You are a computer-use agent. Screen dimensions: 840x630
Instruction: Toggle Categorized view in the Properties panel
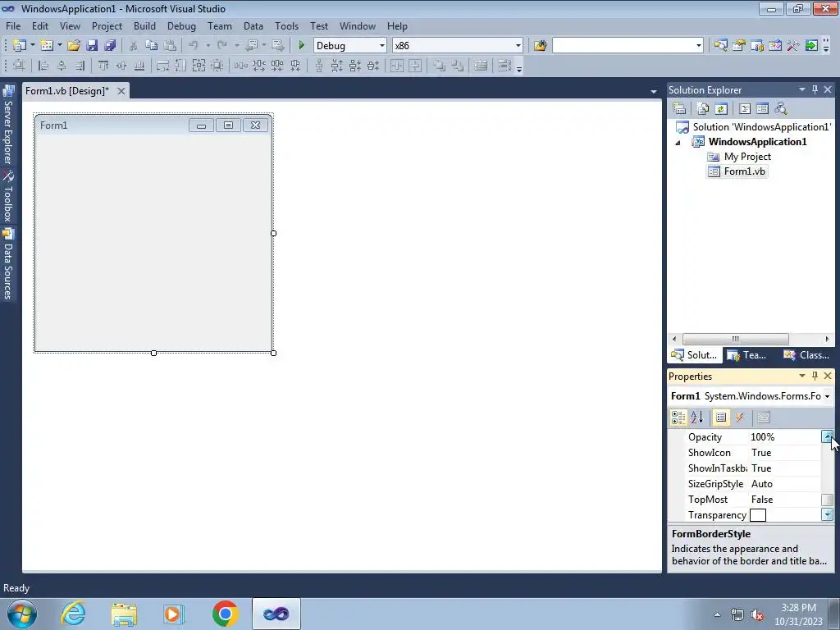click(x=678, y=418)
